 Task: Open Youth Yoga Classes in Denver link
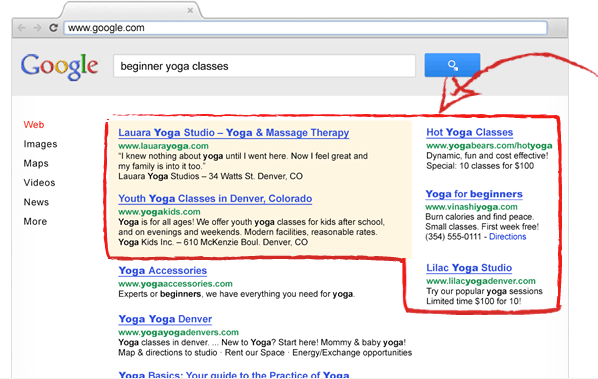pos(215,199)
